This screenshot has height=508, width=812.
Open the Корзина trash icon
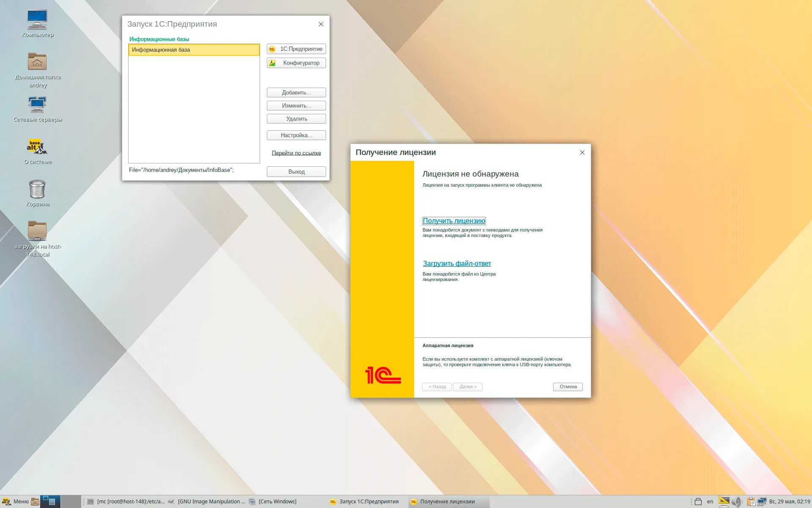tap(37, 189)
